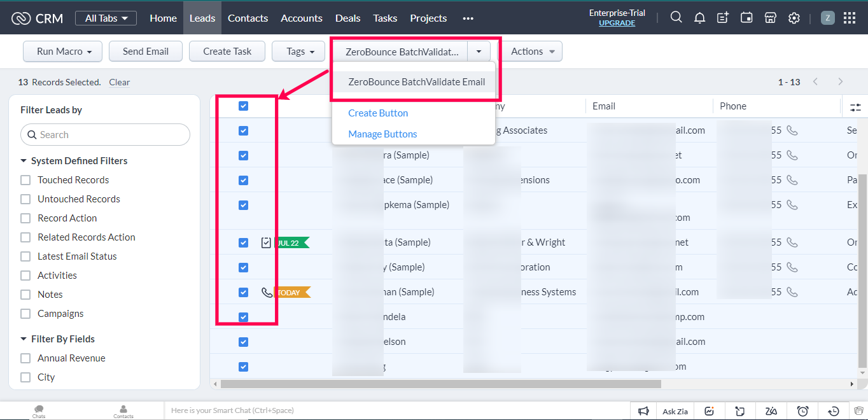Click the megaphone announcements icon
Screen dimensions: 868x420
coord(643,411)
